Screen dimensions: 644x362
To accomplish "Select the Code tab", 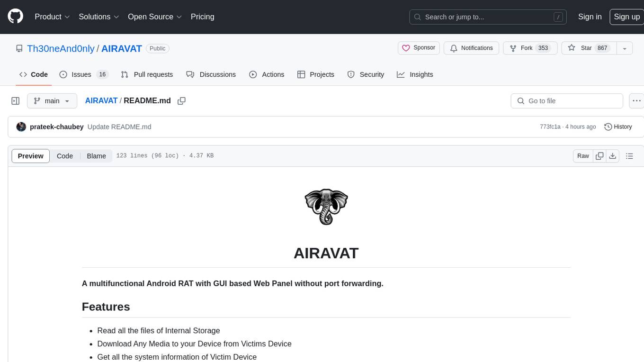I will click(33, 74).
